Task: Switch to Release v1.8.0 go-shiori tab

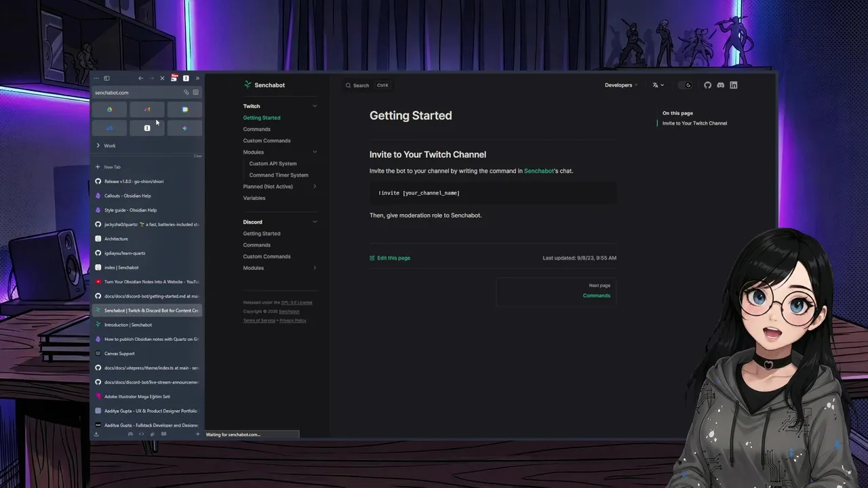Action: click(147, 181)
